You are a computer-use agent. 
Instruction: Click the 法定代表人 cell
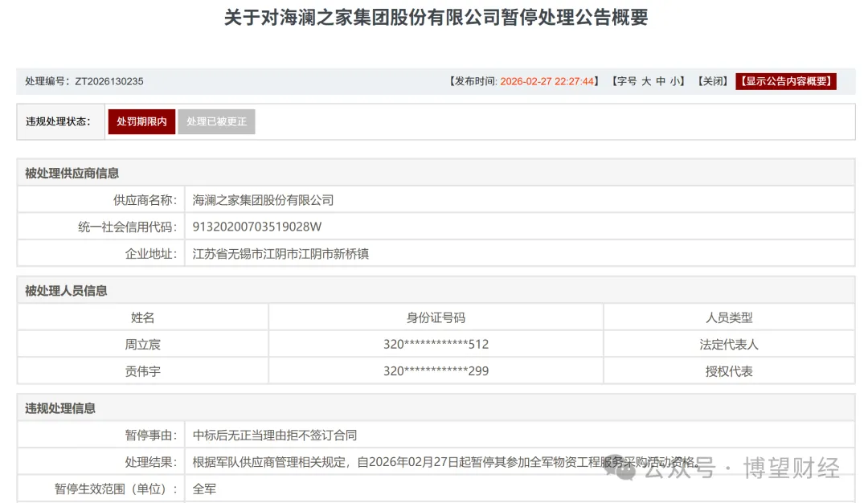[x=729, y=344]
